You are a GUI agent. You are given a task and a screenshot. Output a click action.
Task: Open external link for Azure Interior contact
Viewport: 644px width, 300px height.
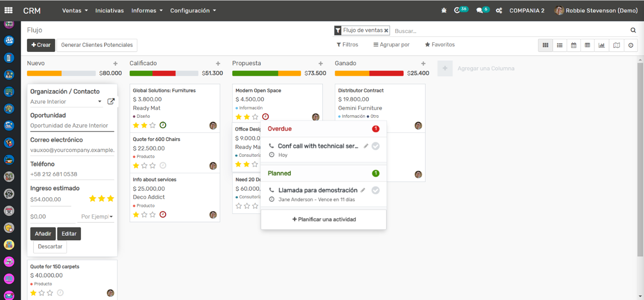pos(111,102)
